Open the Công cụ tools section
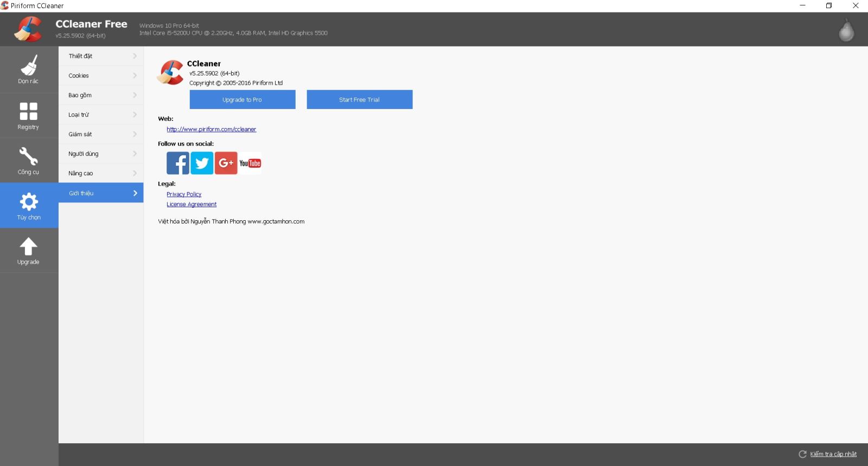The height and width of the screenshot is (466, 868). (29, 161)
